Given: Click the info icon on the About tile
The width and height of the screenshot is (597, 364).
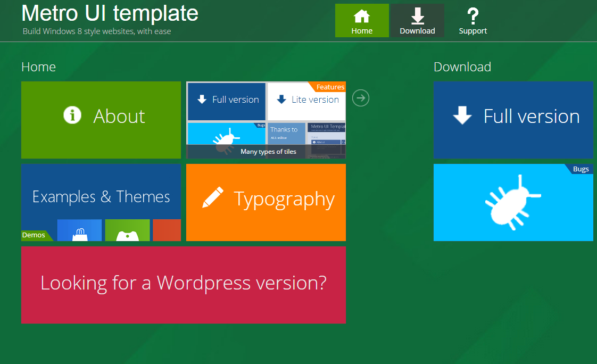Looking at the screenshot, I should tap(72, 115).
